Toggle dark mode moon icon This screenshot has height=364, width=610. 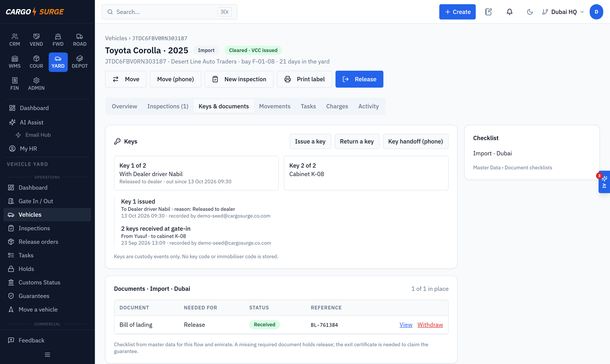[530, 12]
